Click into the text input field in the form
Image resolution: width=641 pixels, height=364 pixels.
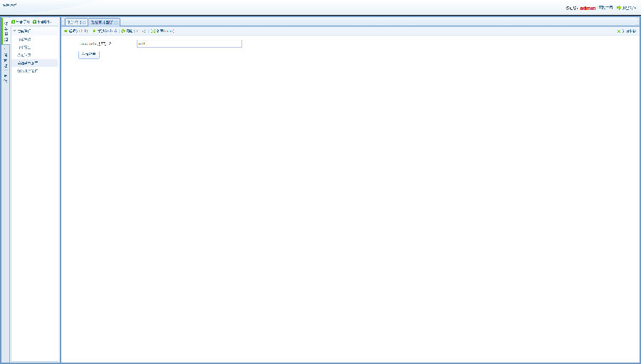(x=189, y=43)
